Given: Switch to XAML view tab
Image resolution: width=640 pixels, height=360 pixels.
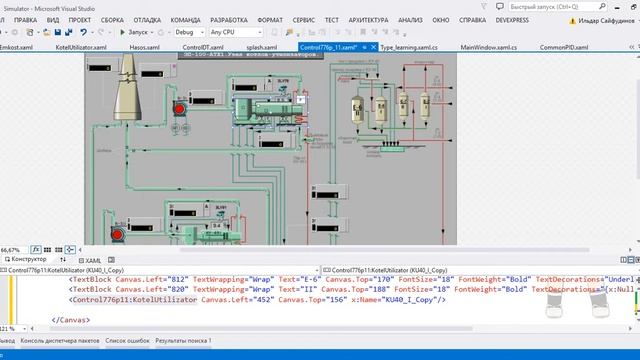Looking at the screenshot, I should pos(90,260).
